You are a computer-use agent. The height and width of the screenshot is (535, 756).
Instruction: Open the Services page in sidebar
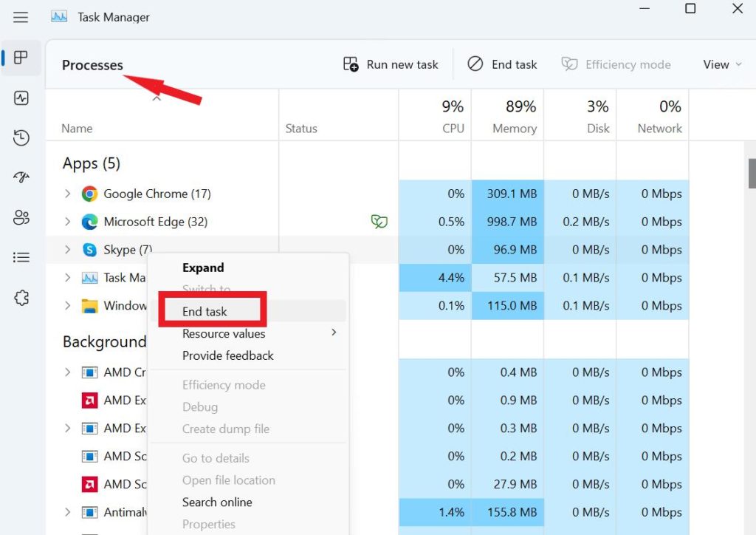click(x=21, y=298)
